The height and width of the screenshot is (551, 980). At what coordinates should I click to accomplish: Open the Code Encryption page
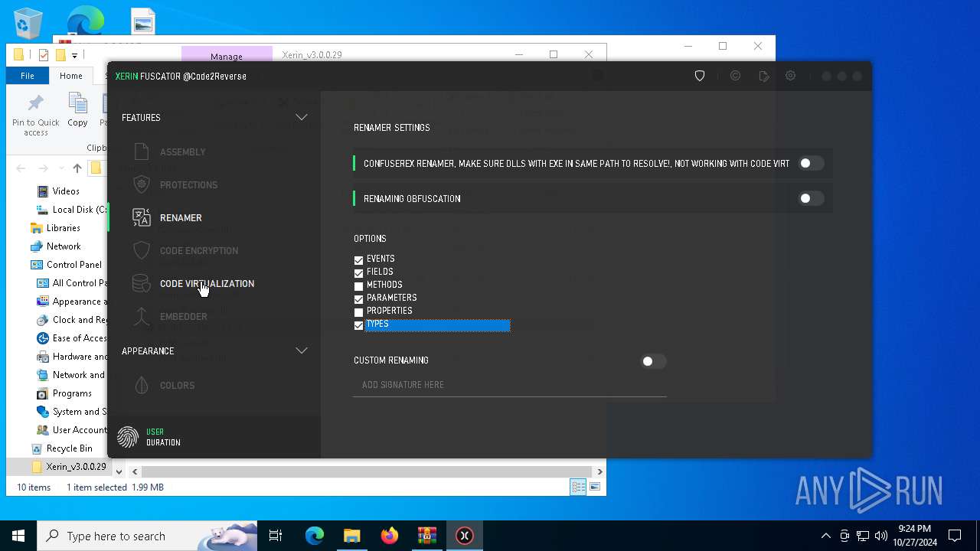(199, 251)
